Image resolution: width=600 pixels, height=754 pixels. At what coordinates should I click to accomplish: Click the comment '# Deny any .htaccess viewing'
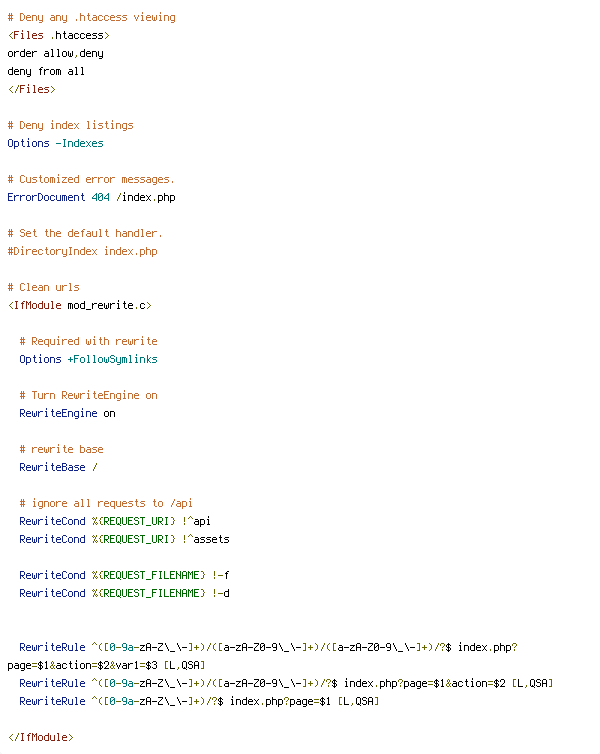[91, 18]
